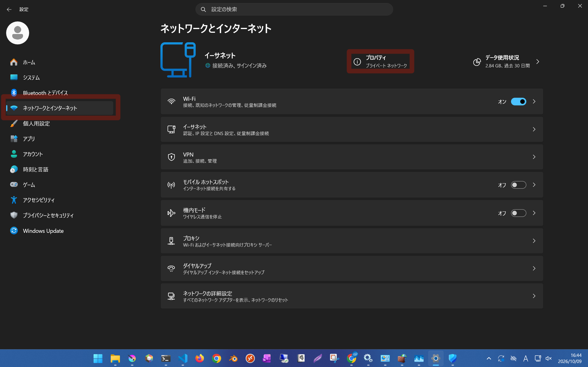The image size is (588, 367).
Task: Click the user profile avatar
Action: (17, 33)
